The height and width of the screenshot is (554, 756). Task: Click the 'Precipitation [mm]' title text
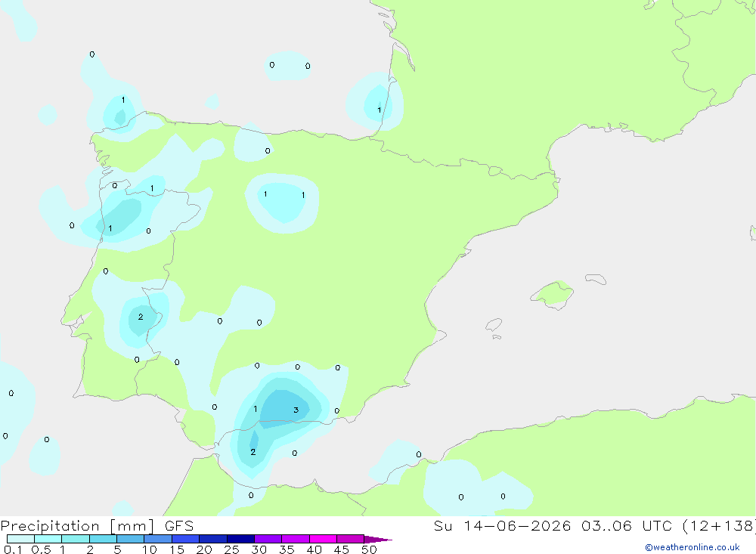coord(77,526)
